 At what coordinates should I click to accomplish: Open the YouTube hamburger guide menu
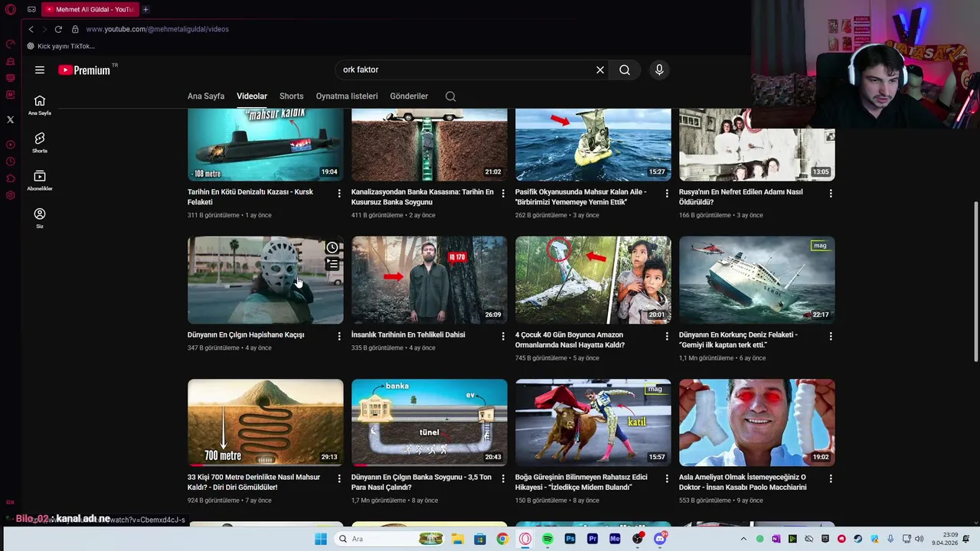coord(40,70)
